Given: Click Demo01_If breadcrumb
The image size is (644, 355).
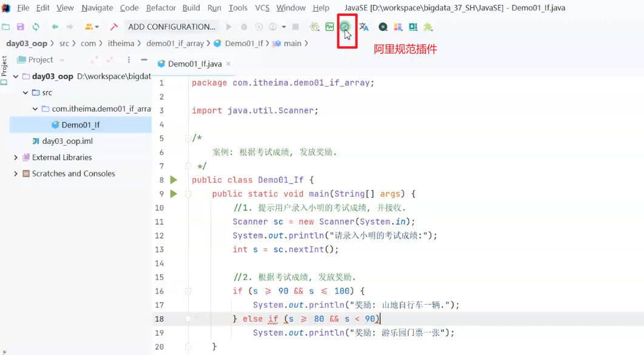Looking at the screenshot, I should 244,44.
